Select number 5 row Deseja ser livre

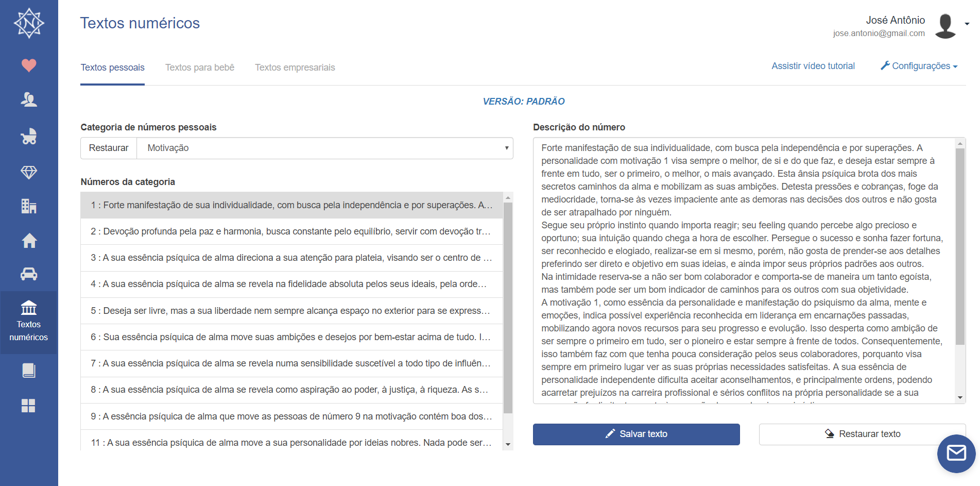point(291,311)
